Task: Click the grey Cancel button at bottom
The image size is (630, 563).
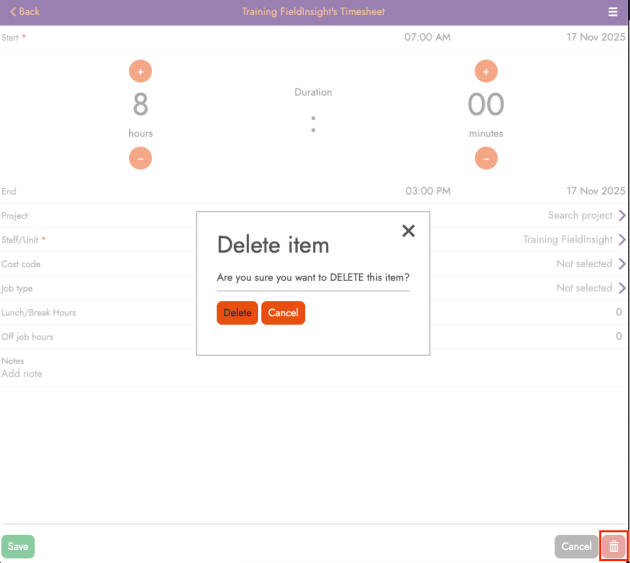Action: (x=576, y=547)
